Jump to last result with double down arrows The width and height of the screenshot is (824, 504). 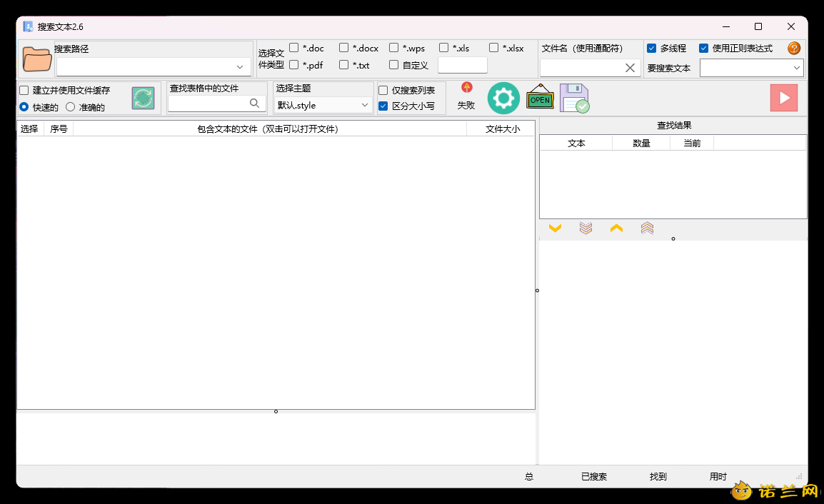point(586,228)
